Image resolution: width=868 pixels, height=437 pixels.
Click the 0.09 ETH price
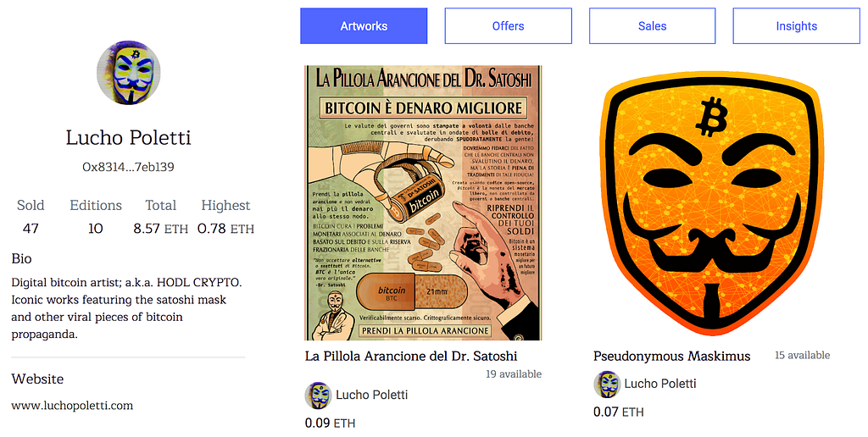[x=330, y=423]
